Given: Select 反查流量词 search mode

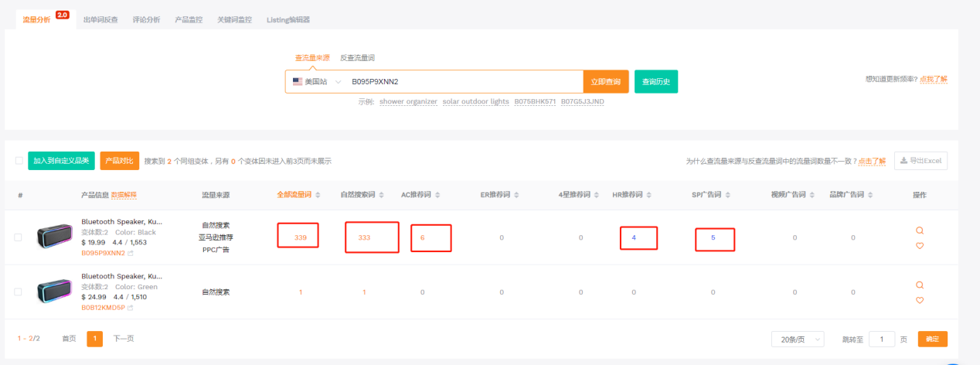Looking at the screenshot, I should click(x=358, y=58).
